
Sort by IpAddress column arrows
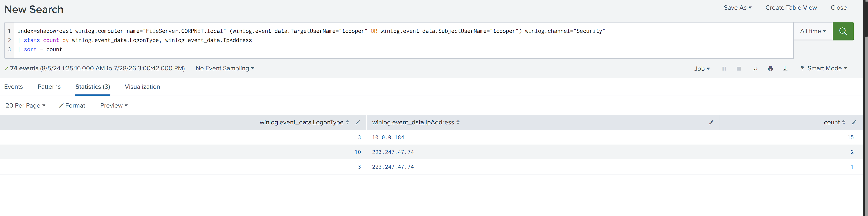458,122
